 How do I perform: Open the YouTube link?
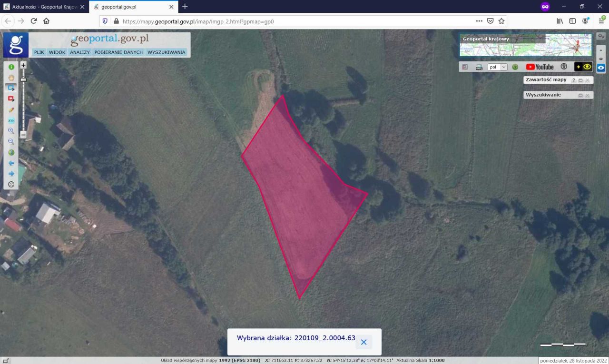pyautogui.click(x=540, y=67)
